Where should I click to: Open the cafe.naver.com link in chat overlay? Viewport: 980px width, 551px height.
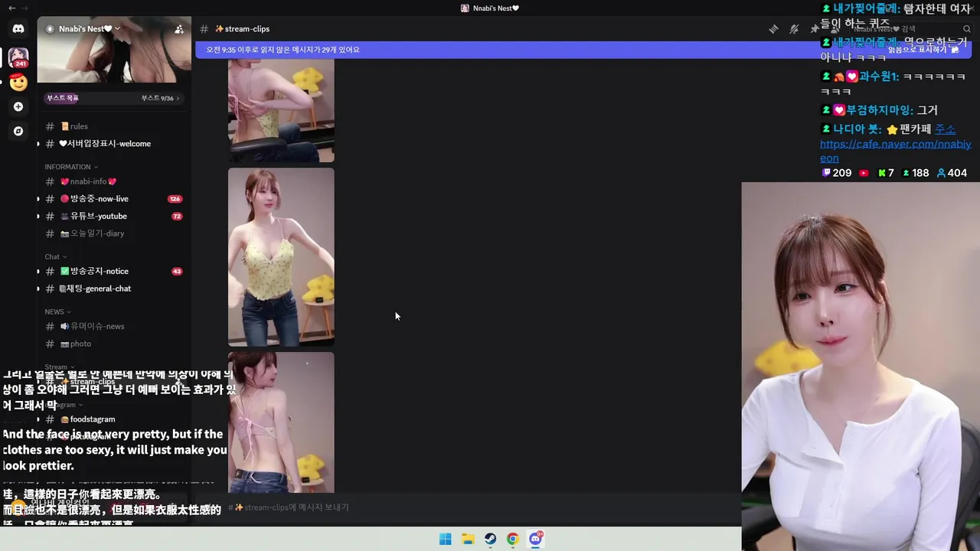(895, 151)
